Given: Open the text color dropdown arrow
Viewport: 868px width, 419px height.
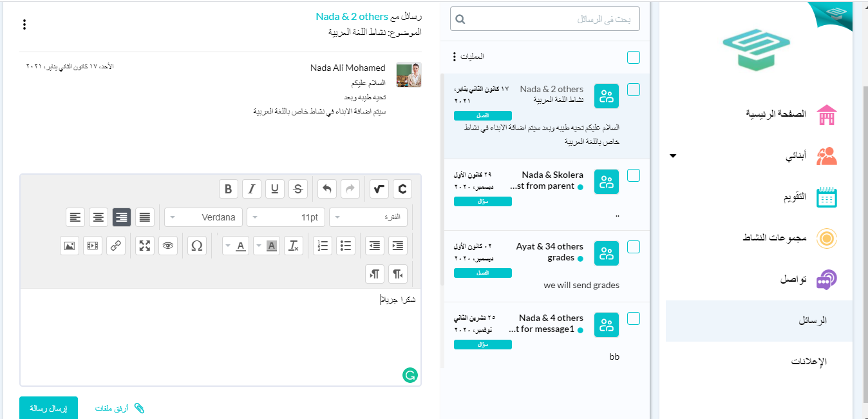Looking at the screenshot, I should pyautogui.click(x=227, y=246).
